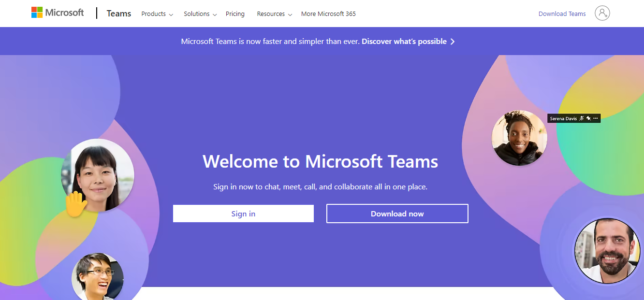Screen dimensions: 644x300
Task: Follow the Discover what's possible link
Action: (x=404, y=42)
